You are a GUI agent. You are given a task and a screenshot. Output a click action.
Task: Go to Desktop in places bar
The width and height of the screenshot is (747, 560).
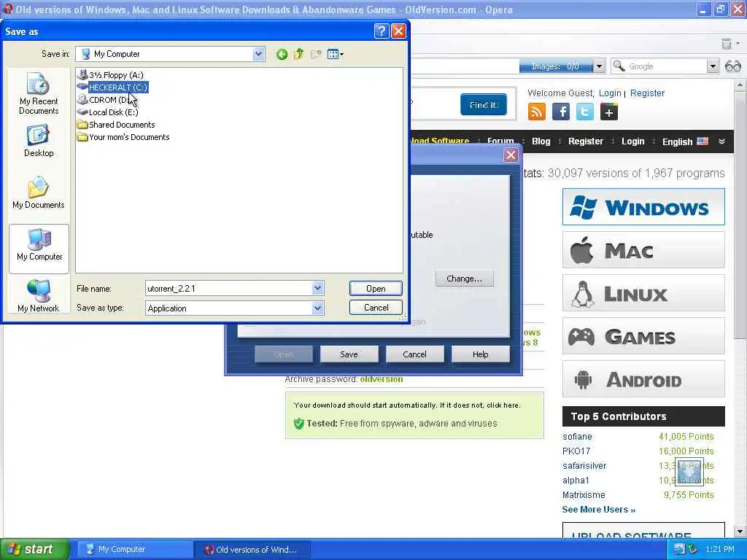coord(39,141)
